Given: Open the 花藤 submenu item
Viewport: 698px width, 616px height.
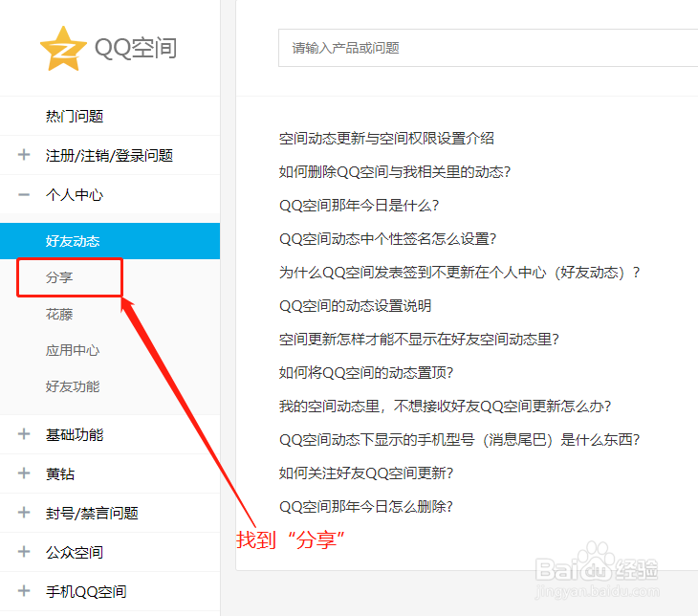Looking at the screenshot, I should tap(59, 314).
